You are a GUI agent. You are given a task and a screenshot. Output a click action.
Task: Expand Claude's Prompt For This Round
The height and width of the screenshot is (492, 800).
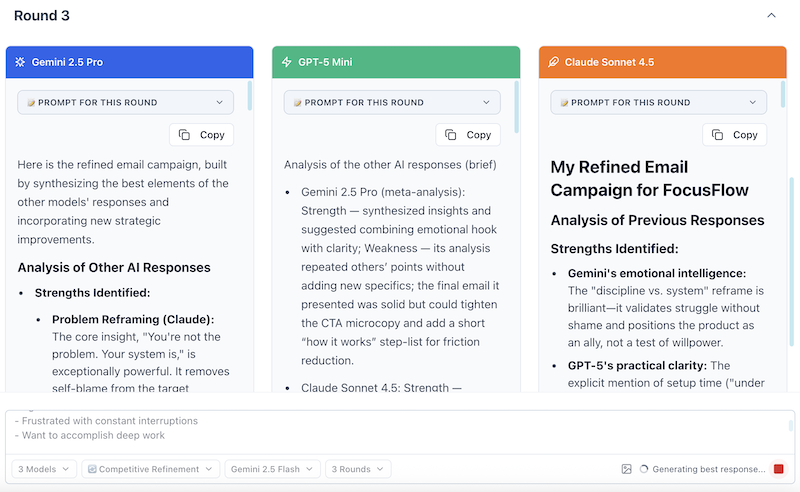(x=658, y=102)
